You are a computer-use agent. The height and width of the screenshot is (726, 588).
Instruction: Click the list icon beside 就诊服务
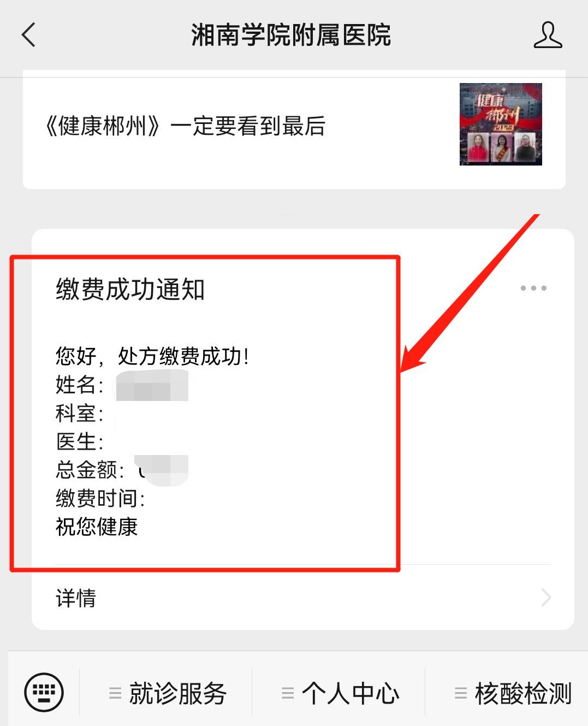[115, 694]
